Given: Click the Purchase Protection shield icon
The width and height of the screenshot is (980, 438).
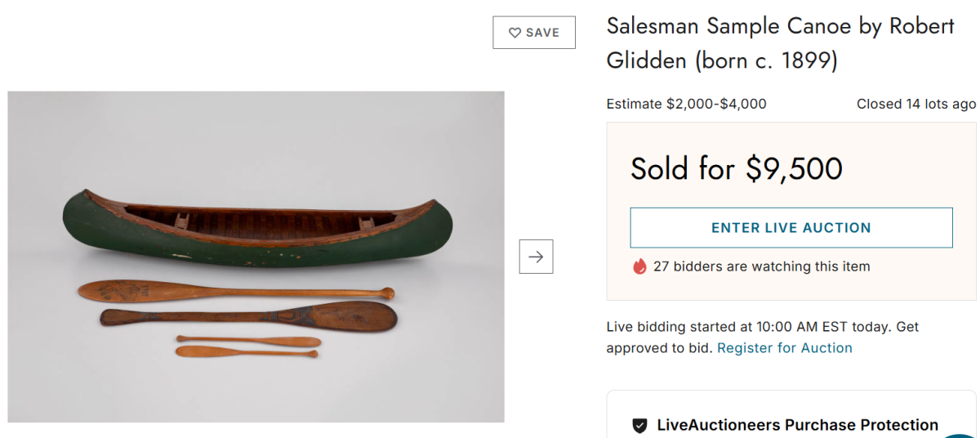Looking at the screenshot, I should coord(640,426).
